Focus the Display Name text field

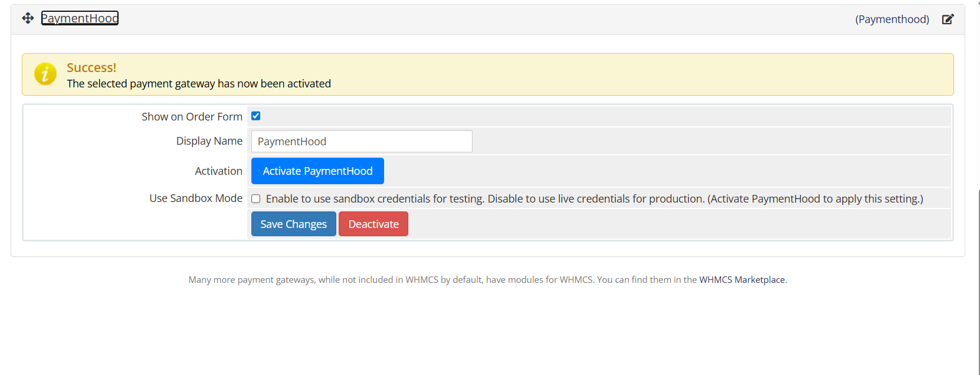pyautogui.click(x=362, y=142)
